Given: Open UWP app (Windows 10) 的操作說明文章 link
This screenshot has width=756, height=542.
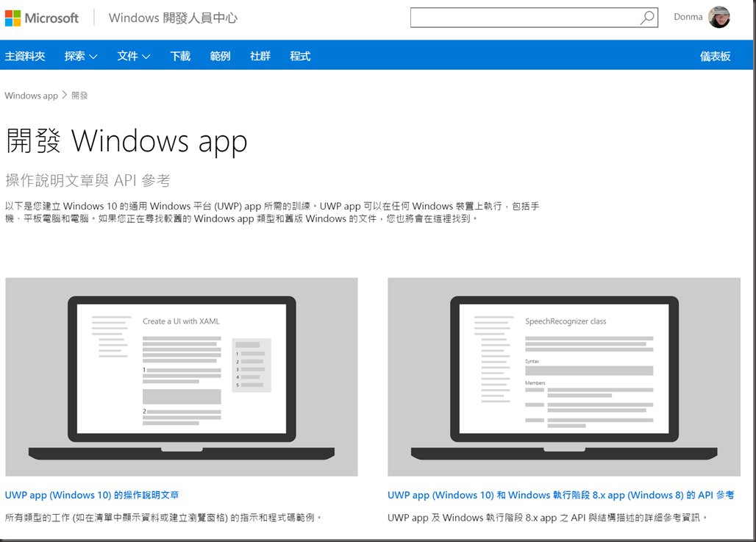Looking at the screenshot, I should tap(92, 495).
